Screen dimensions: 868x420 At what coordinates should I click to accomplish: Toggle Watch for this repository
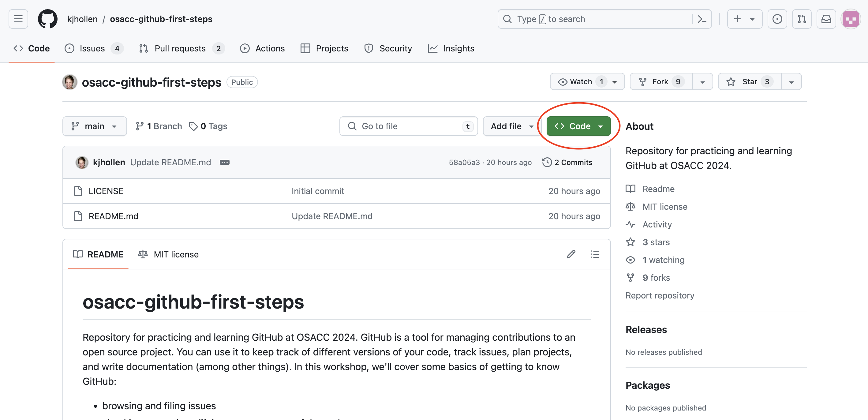(580, 81)
